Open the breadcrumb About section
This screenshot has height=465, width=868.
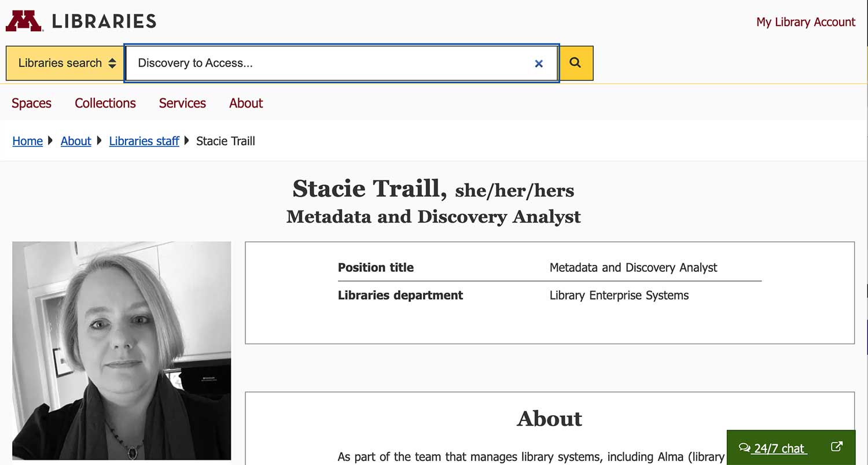point(76,141)
